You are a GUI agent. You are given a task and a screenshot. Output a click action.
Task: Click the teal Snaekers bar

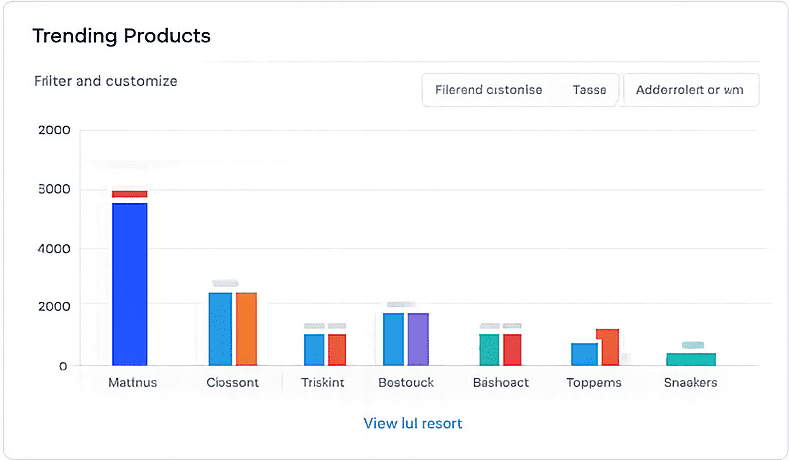pyautogui.click(x=691, y=359)
